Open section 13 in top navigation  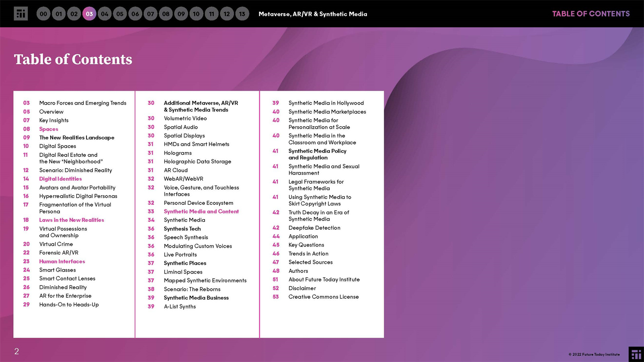click(x=242, y=14)
